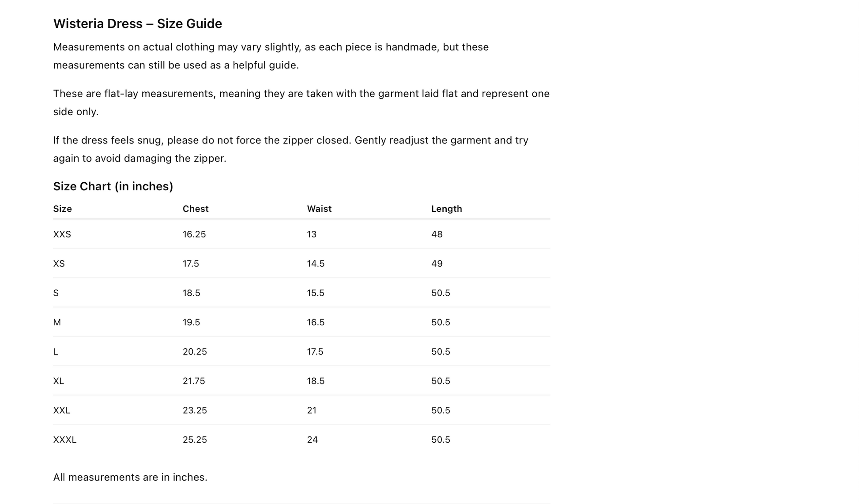The image size is (859, 504).
Task: Click the 49 length value for XS
Action: (437, 263)
